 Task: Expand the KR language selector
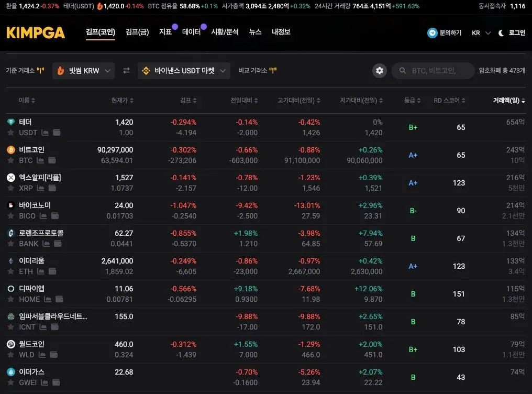(481, 33)
